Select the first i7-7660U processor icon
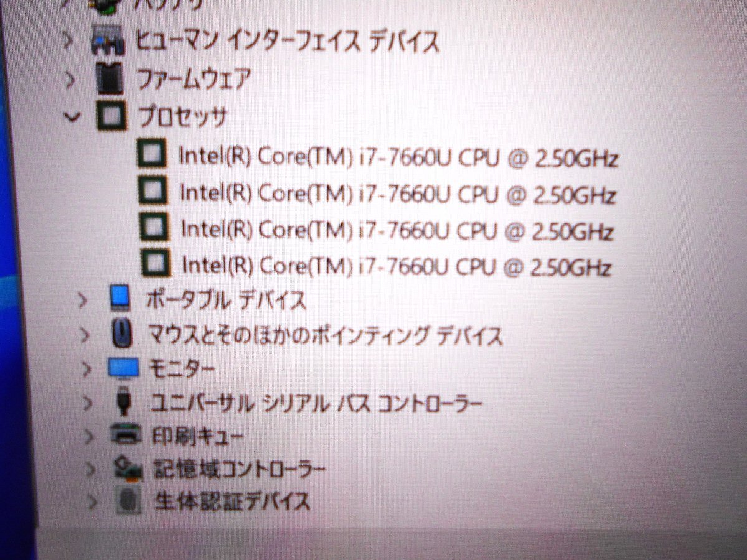The image size is (747, 560). [x=152, y=155]
